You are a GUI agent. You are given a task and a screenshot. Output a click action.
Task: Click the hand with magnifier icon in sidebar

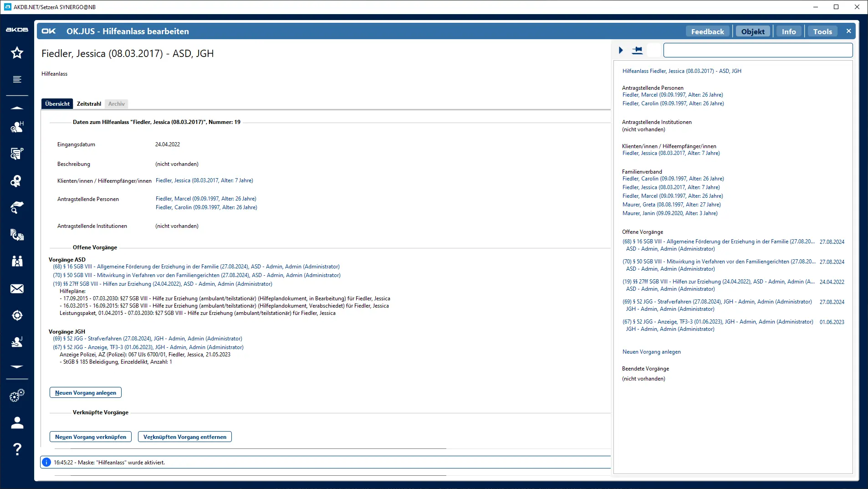coord(17,208)
